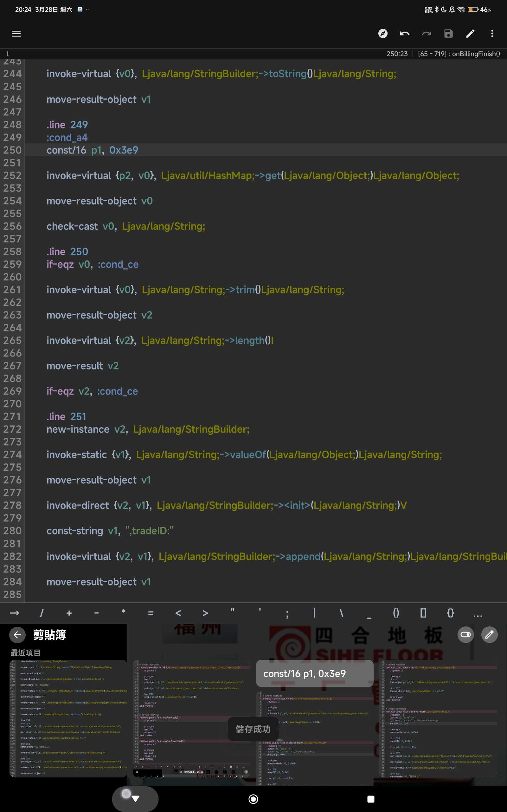Insert tab using arrow symbol key
The image size is (507, 812).
[x=15, y=613]
